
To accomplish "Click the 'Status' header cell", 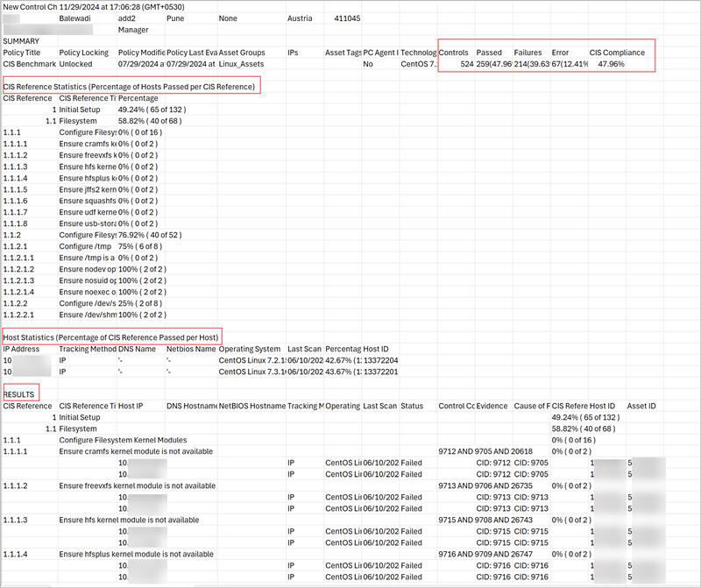I will 412,406.
